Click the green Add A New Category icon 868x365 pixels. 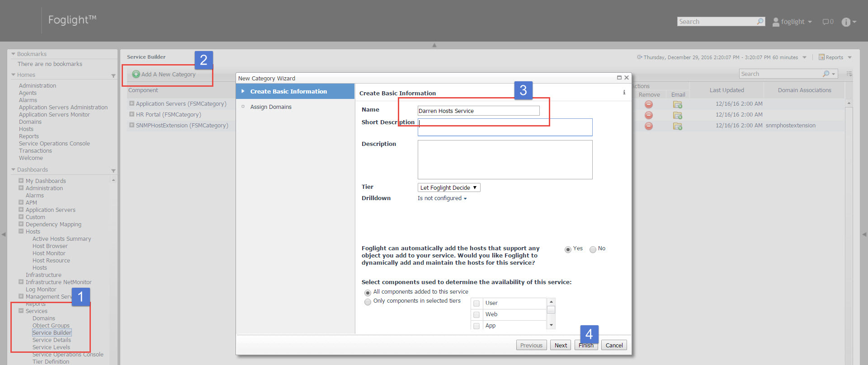click(x=136, y=74)
